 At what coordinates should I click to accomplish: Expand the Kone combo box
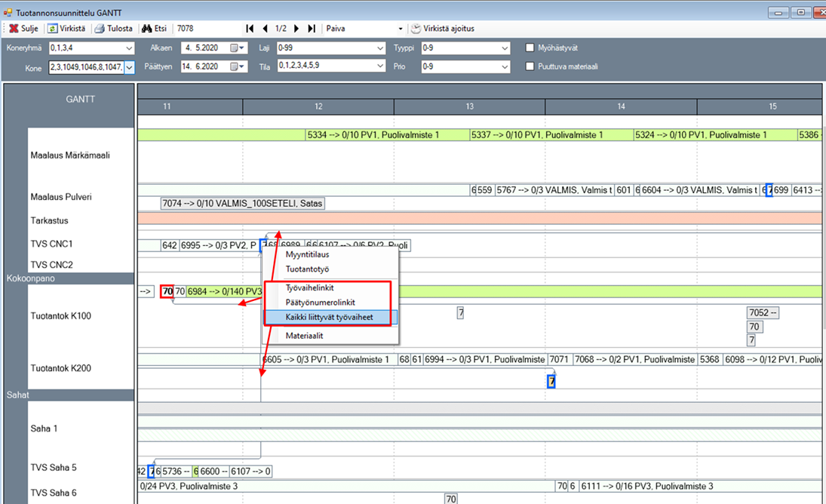[x=129, y=67]
